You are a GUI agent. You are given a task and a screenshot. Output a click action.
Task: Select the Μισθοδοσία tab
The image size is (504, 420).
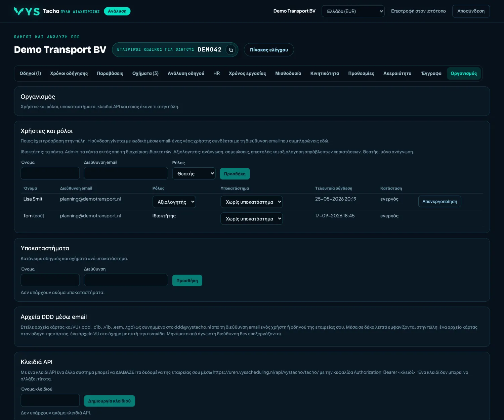tap(288, 73)
